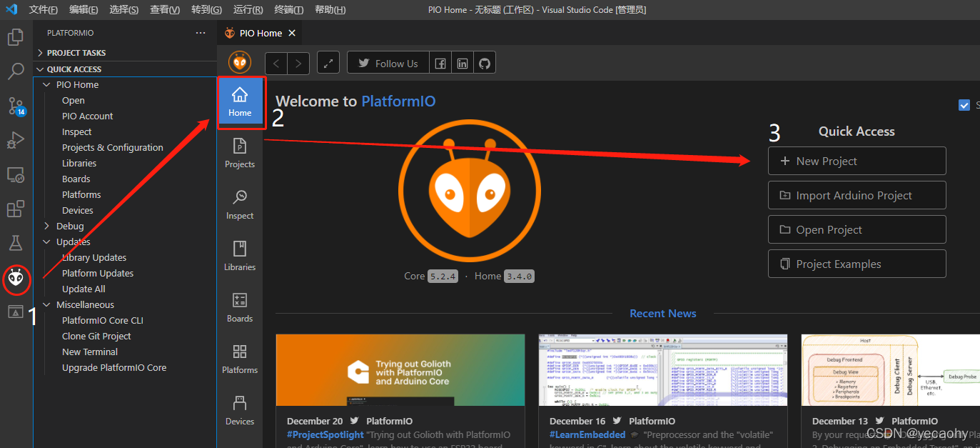Viewport: 980px width, 448px height.
Task: Open PlatformIO GitHub page icon
Action: coord(485,63)
